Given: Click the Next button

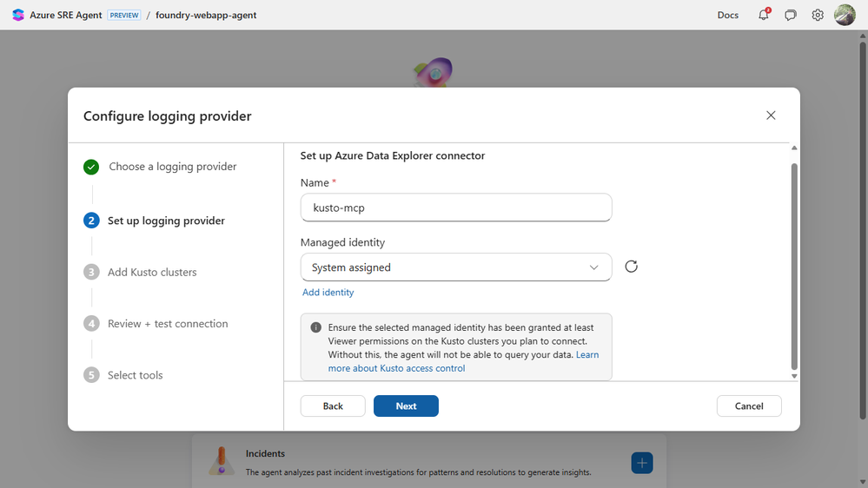Looking at the screenshot, I should pos(406,406).
